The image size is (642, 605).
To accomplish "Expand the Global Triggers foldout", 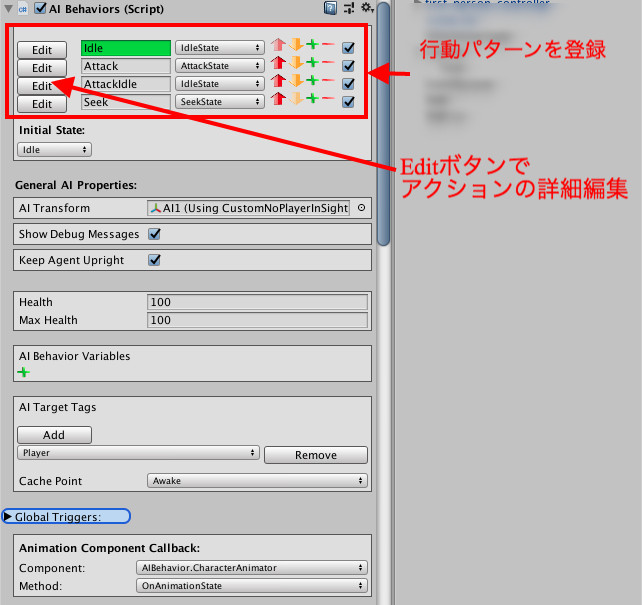I will pos(8,517).
